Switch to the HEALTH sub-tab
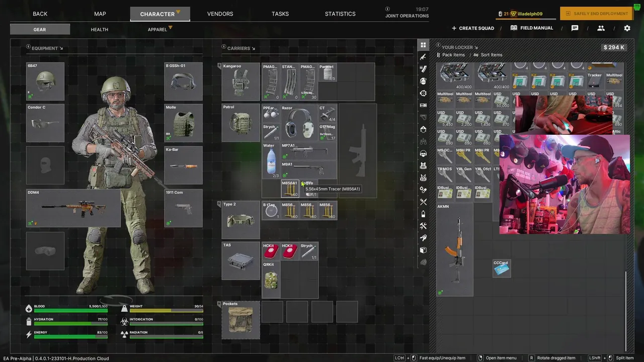Image resolution: width=644 pixels, height=362 pixels. (x=100, y=30)
